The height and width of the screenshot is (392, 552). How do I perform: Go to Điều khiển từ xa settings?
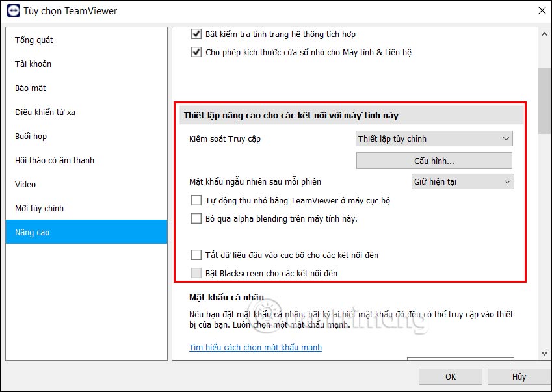pos(46,112)
